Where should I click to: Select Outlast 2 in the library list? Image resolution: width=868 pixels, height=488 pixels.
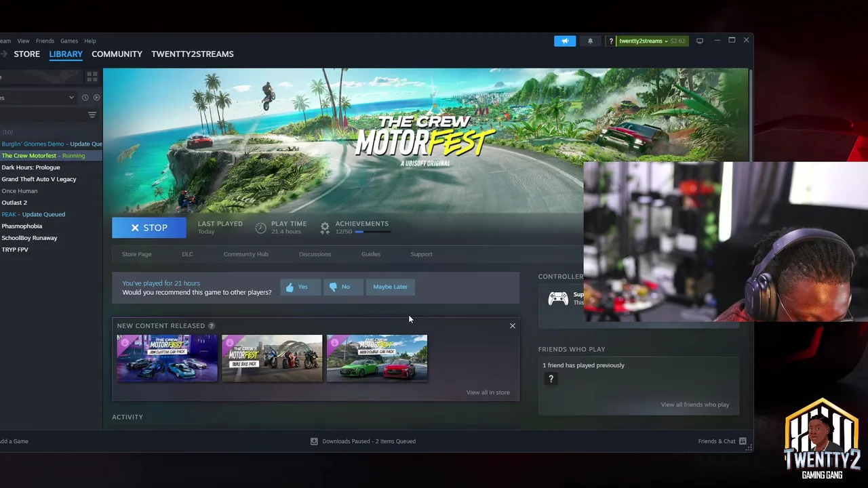click(x=51, y=203)
